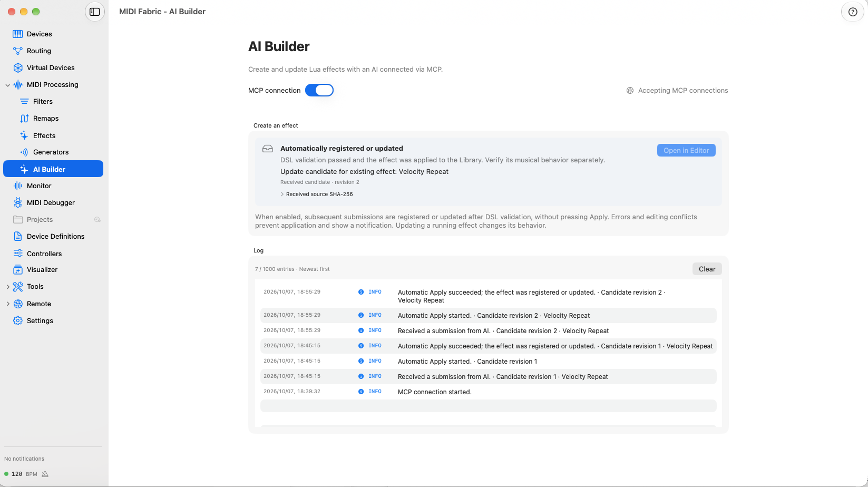
Task: Click the No notifications status text
Action: coord(24,459)
